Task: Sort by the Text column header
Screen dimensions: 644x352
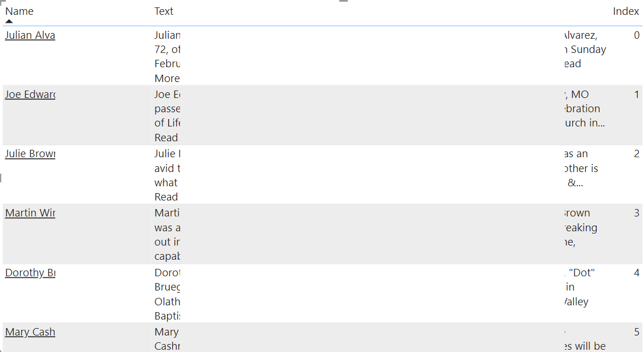Action: [164, 11]
